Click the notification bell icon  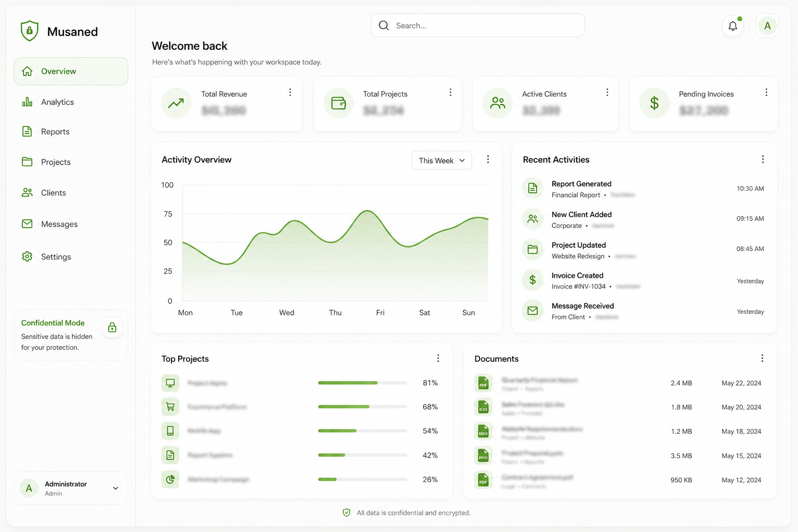tap(733, 25)
